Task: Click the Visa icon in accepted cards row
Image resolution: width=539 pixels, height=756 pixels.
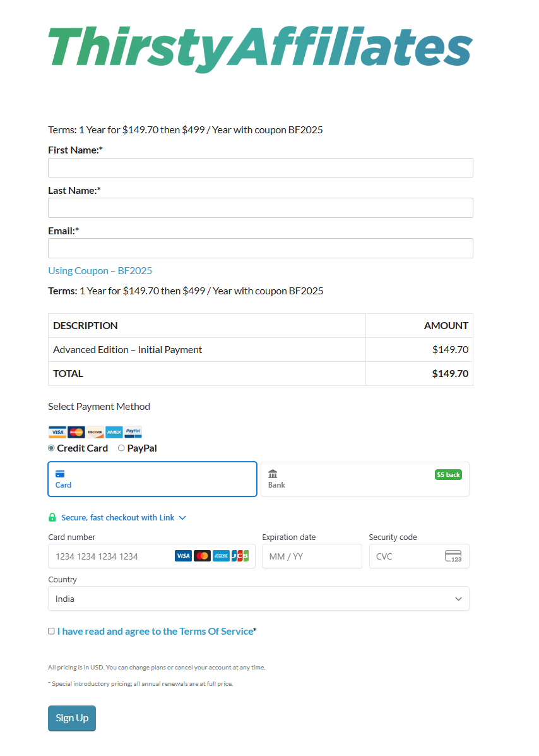Action: [x=57, y=432]
